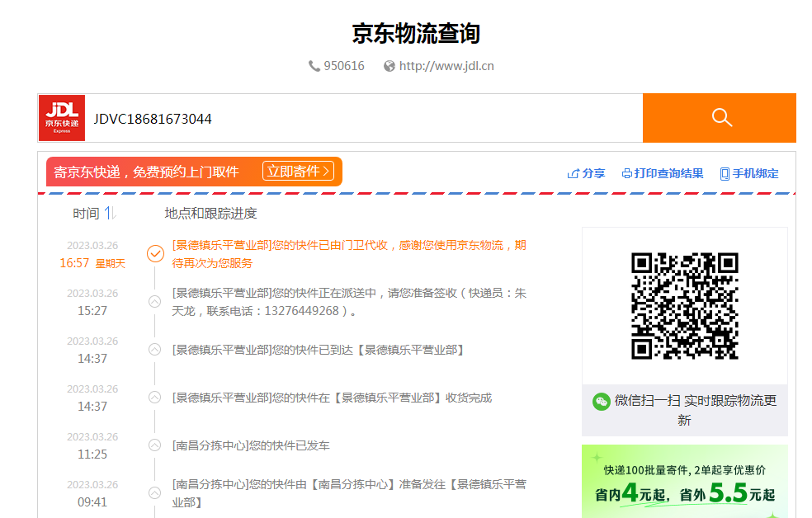Click the timeline circle icon at first 14:37 entry 已到达
812x518 pixels.
(x=155, y=349)
